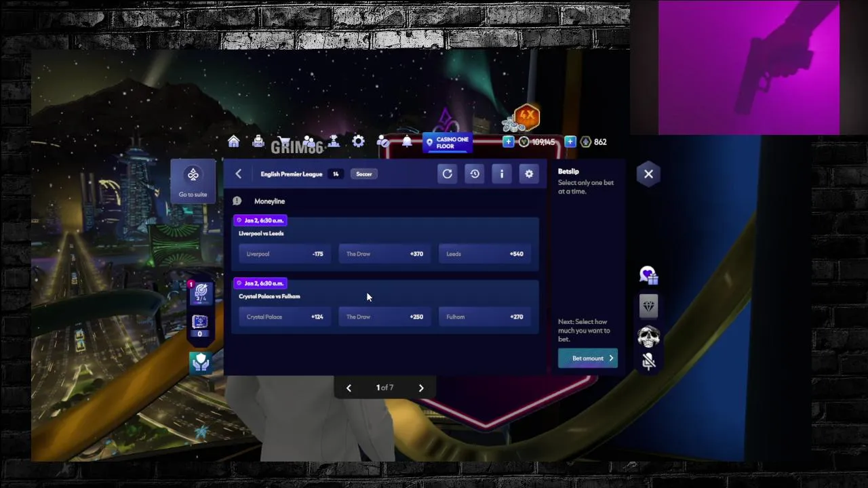Click the English Premier League title
This screenshot has height=488, width=868.
point(292,174)
